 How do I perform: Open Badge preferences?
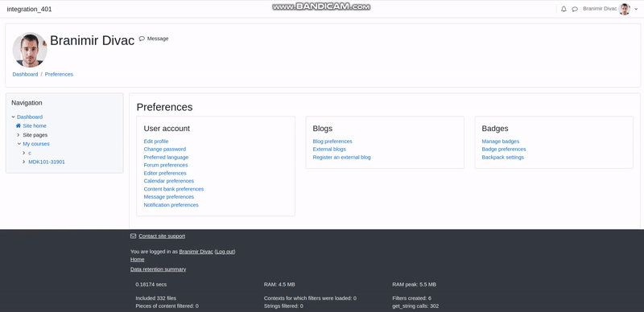(x=504, y=149)
